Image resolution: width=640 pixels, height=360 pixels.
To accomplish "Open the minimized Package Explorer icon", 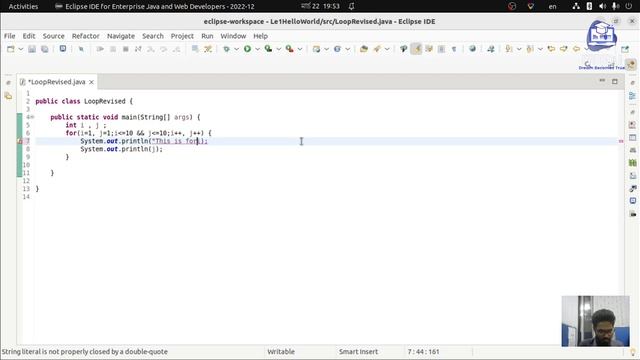I will click(x=8, y=96).
